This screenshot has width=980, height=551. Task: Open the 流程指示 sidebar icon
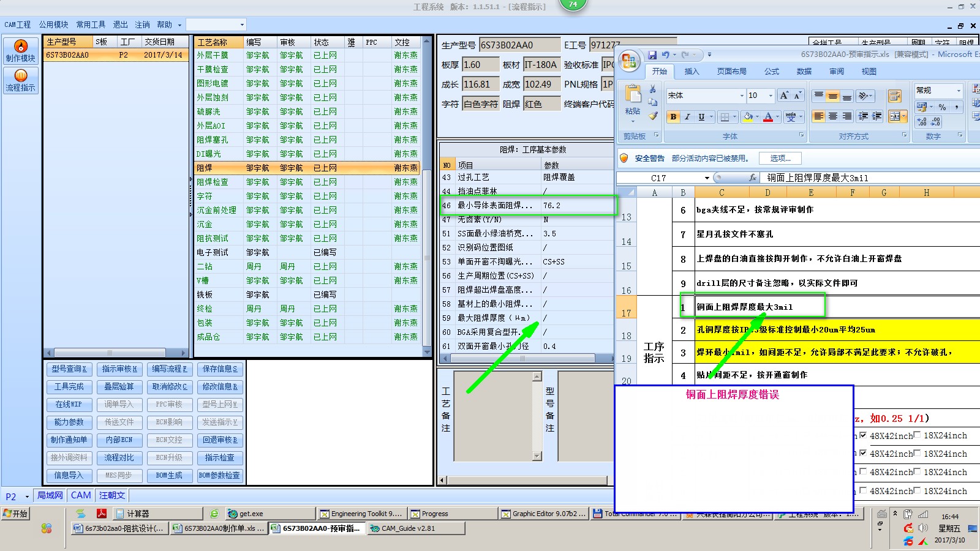pos(21,80)
